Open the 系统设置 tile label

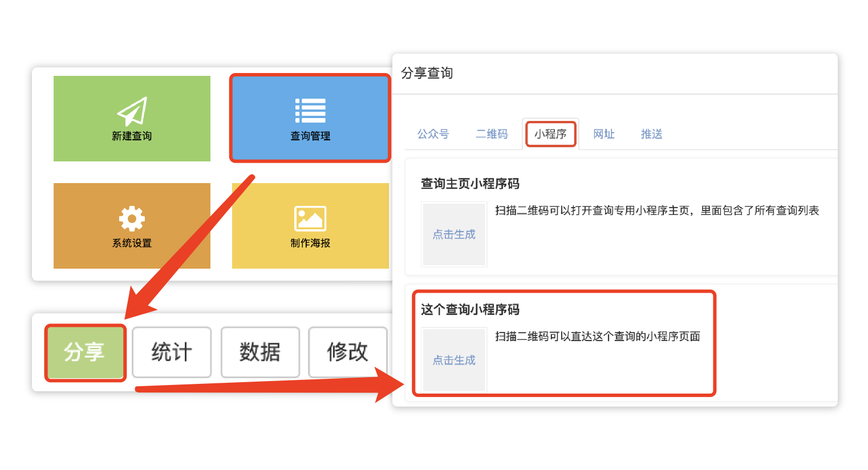[x=132, y=243]
